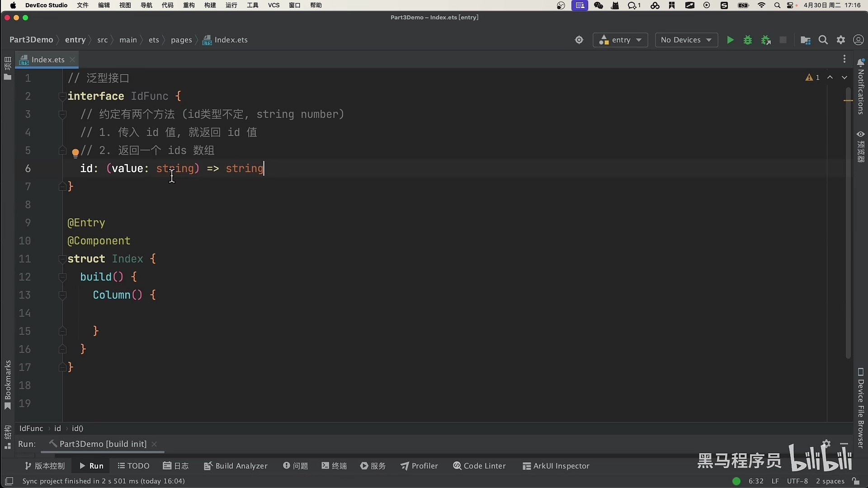Collapse the Column block fold on line 13

(63, 295)
